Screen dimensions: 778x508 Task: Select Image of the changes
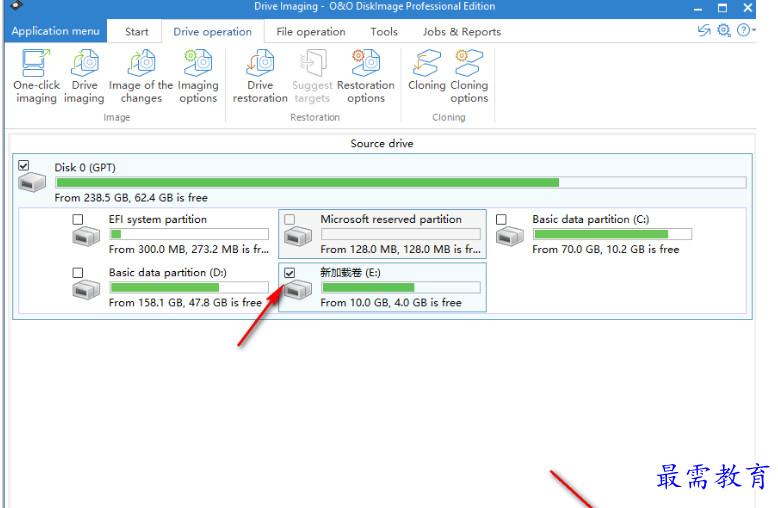point(141,76)
